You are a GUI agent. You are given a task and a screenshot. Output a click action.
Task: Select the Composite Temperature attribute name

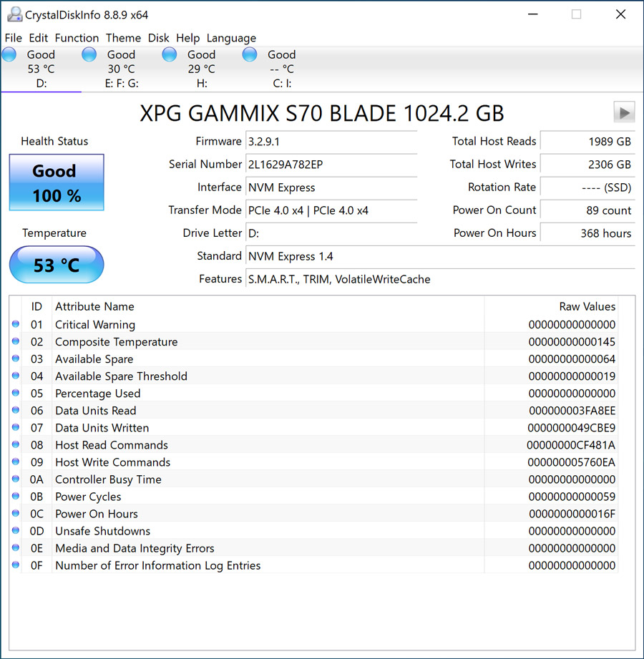pos(117,342)
